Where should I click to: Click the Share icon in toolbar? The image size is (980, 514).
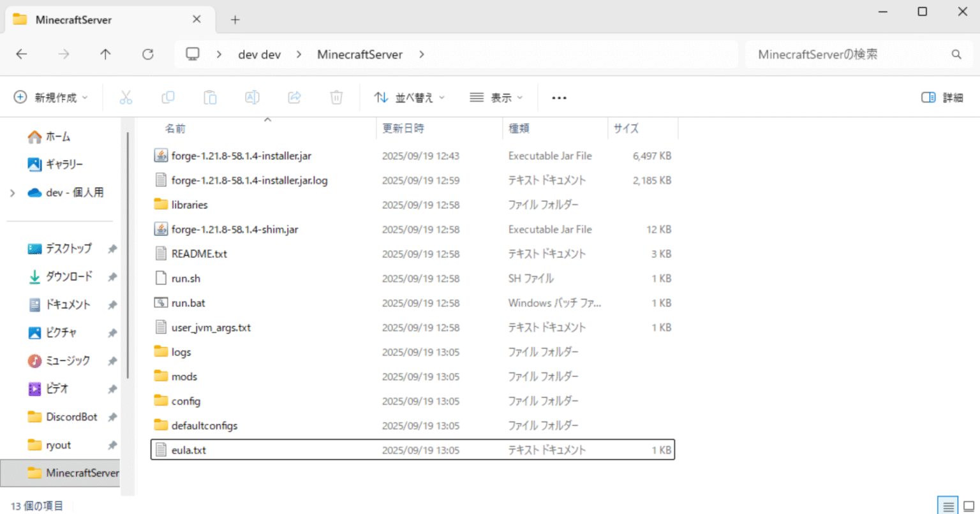click(294, 98)
